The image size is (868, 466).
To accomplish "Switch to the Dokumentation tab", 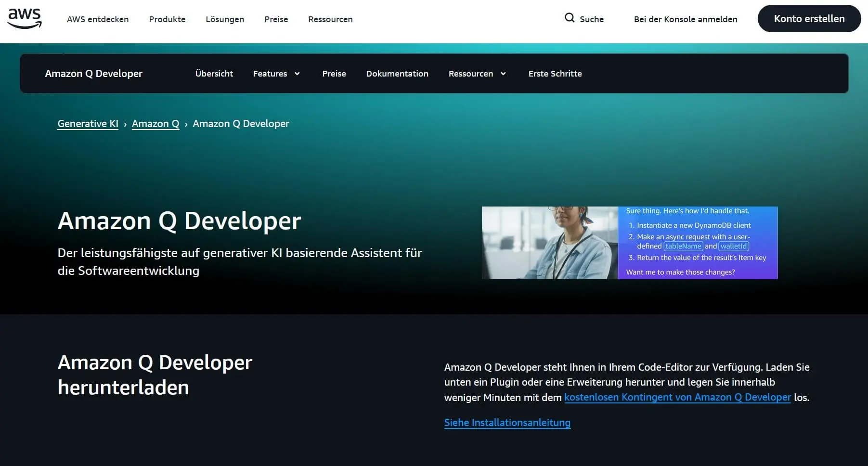I will [x=397, y=73].
